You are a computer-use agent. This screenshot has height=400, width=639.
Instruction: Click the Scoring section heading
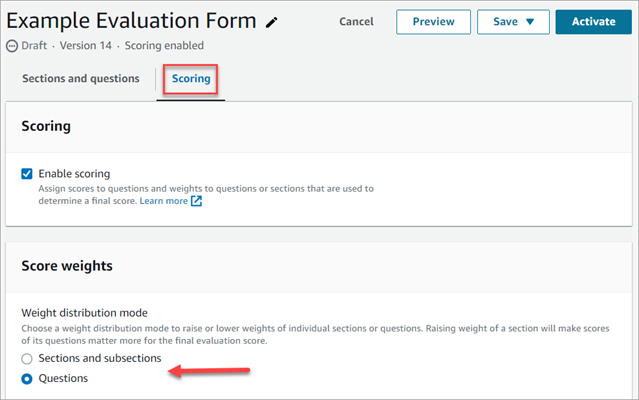coord(46,127)
